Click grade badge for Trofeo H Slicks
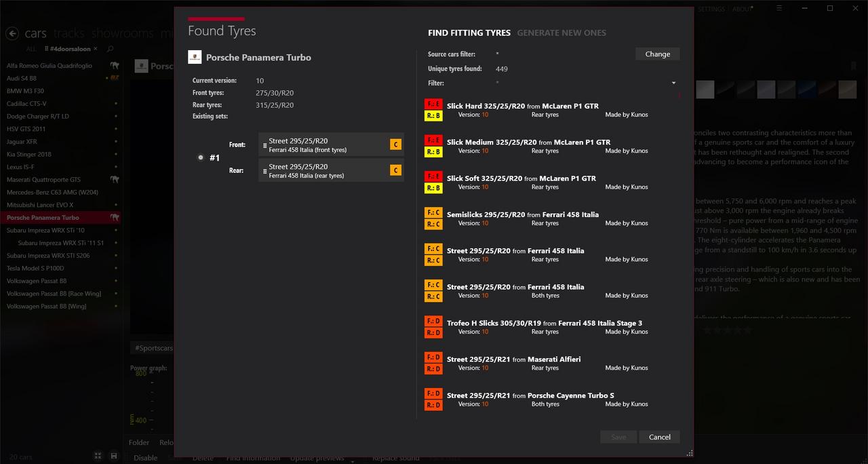Viewport: 868px width, 464px height. (x=433, y=327)
